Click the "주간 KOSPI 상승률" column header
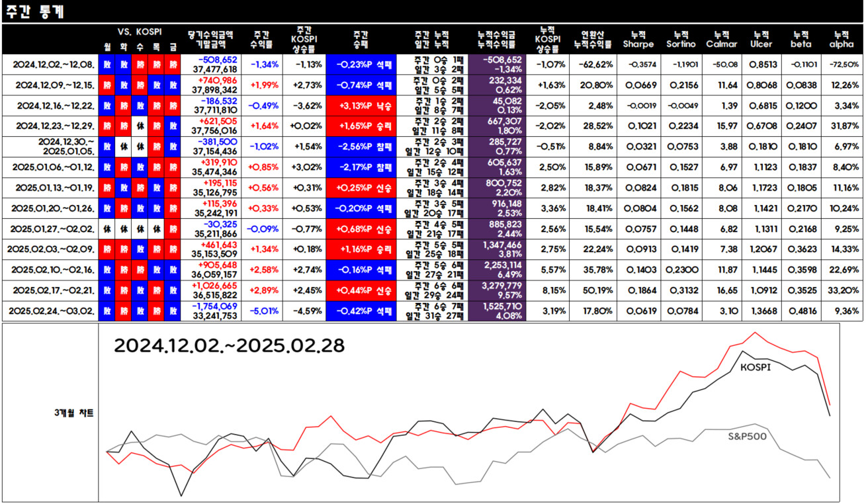866x504 pixels. coord(304,40)
